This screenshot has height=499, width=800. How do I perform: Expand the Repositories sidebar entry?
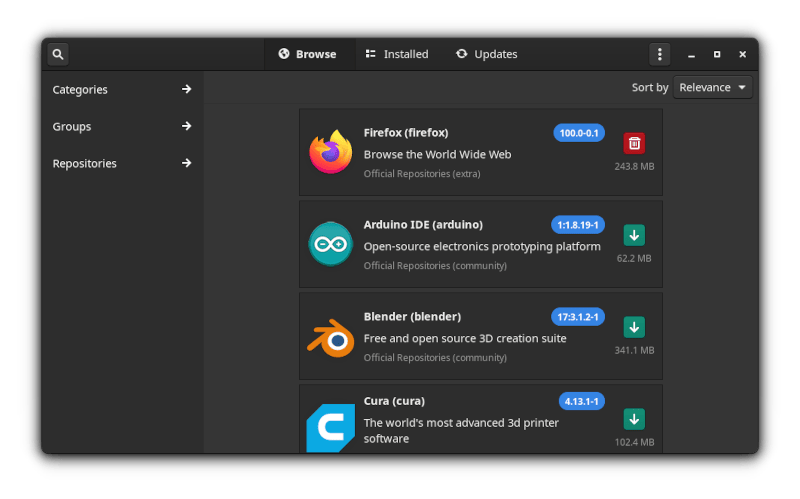[x=122, y=164]
